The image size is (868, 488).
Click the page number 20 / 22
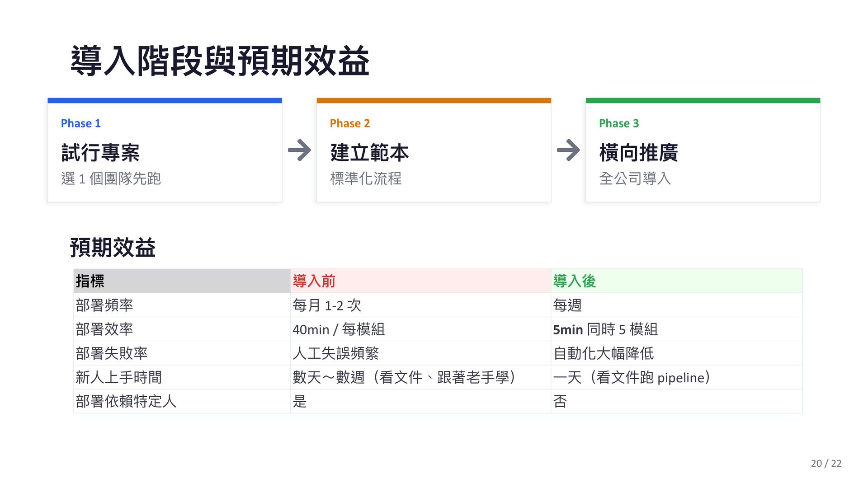pyautogui.click(x=826, y=463)
